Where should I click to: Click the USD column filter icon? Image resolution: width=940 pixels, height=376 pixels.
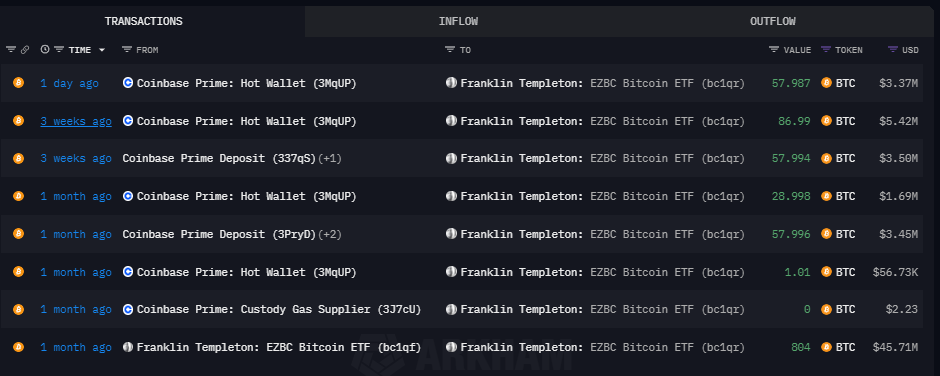coord(893,50)
